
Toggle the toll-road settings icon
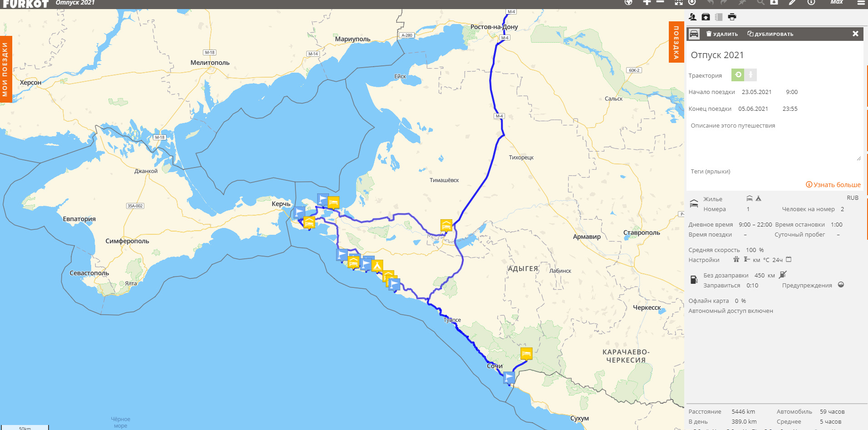[x=746, y=259]
